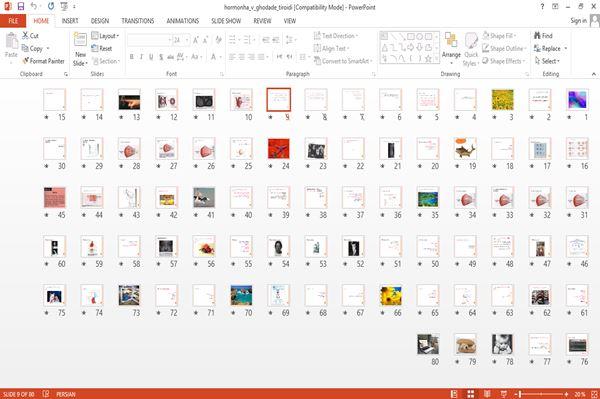600x399 pixels.
Task: Select slide 24 thumbnail with red image
Action: pos(279,148)
